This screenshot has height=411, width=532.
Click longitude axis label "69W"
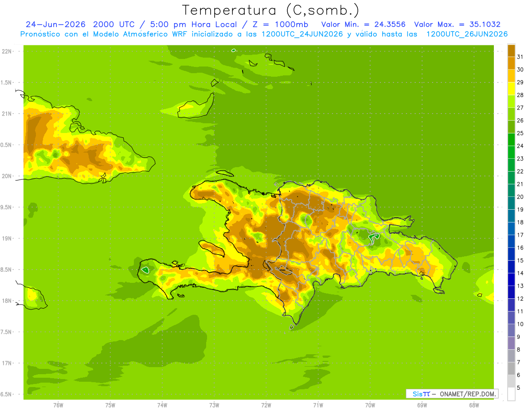click(422, 405)
